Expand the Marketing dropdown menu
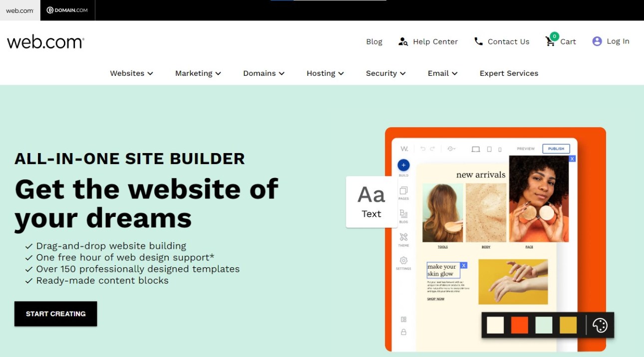The image size is (644, 357). [x=198, y=73]
